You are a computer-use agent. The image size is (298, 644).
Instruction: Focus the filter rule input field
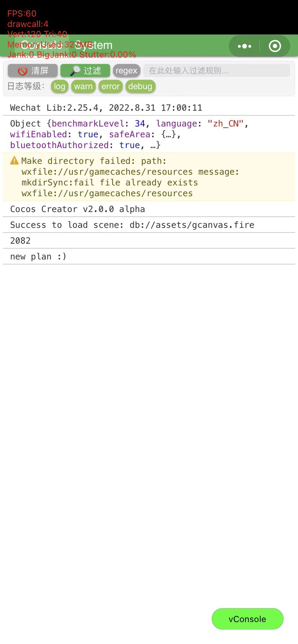point(217,71)
